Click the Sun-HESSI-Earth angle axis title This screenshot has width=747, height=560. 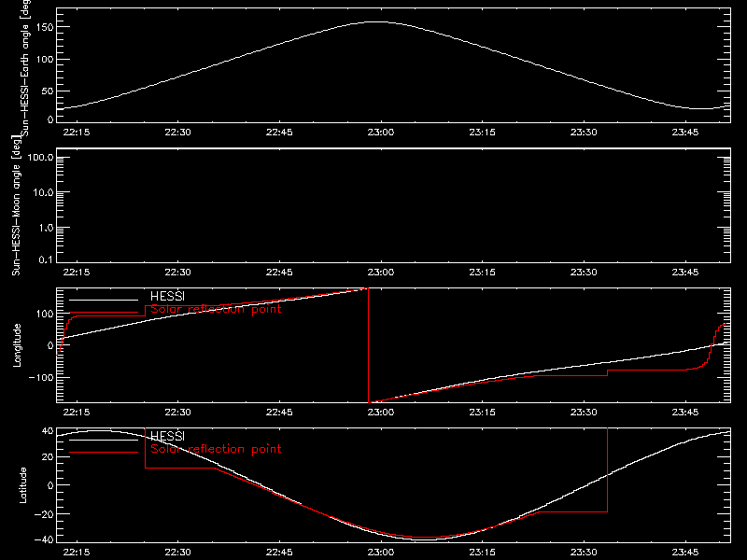coord(25,68)
